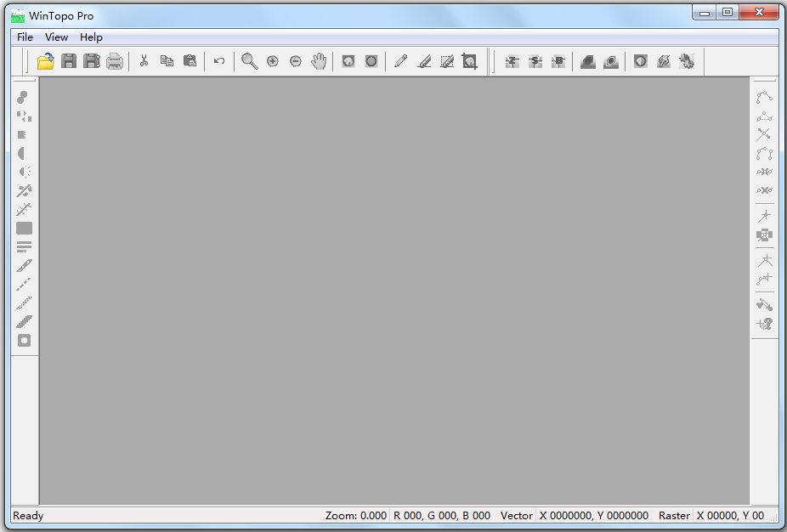This screenshot has width=787, height=532.
Task: Click the Zoom value in status bar
Action: pyautogui.click(x=356, y=516)
